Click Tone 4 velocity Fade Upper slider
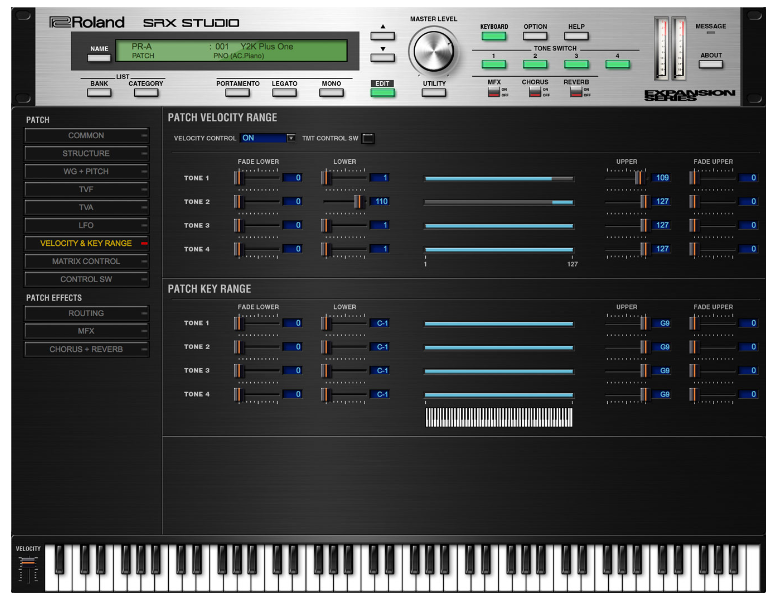 pos(712,249)
